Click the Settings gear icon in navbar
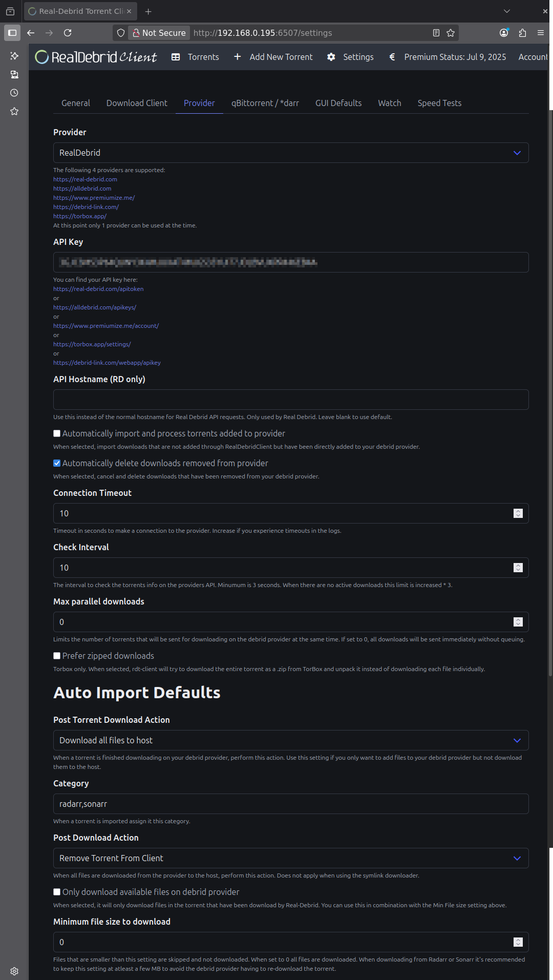This screenshot has width=553, height=980. (x=331, y=57)
